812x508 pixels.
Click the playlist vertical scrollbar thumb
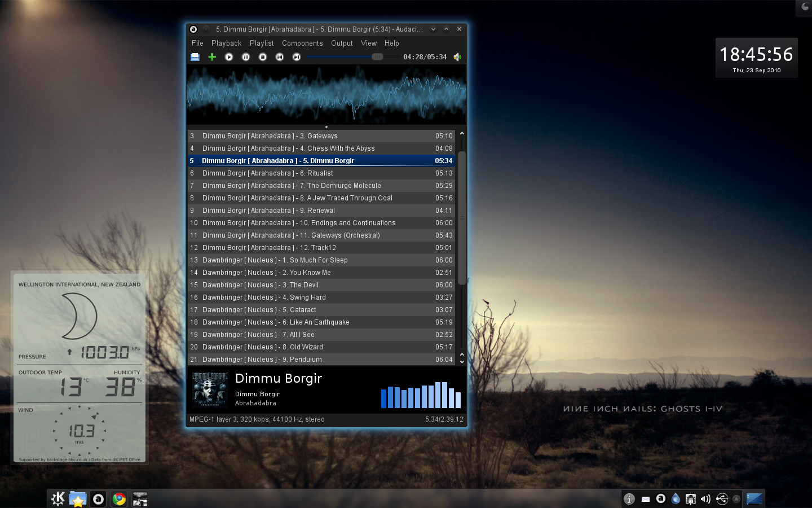click(462, 218)
